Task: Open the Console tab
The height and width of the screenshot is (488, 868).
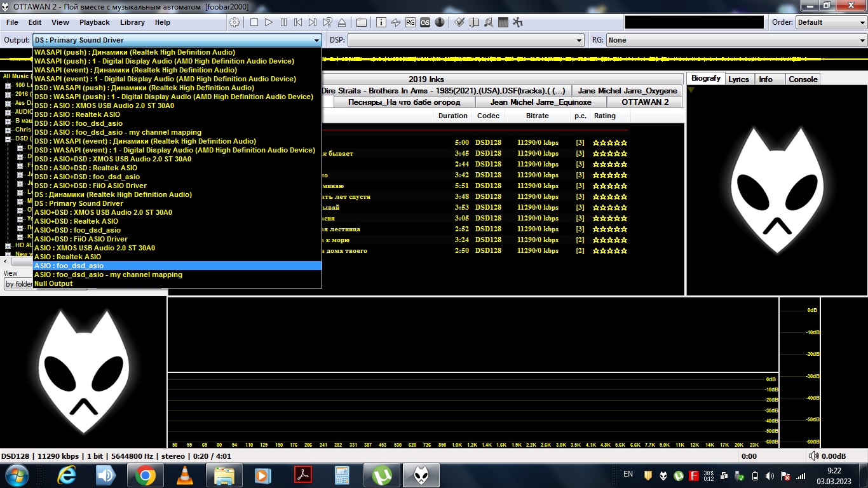Action: pos(803,79)
